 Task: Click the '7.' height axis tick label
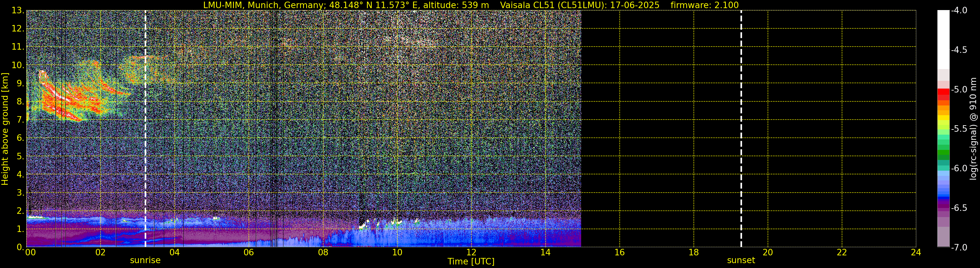20,120
